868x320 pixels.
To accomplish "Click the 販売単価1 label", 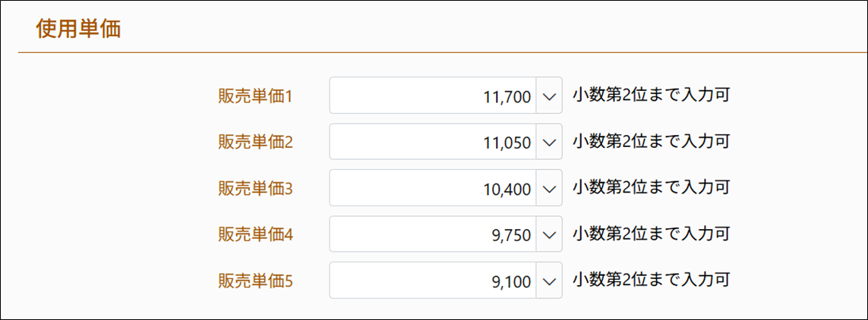I will [x=255, y=96].
